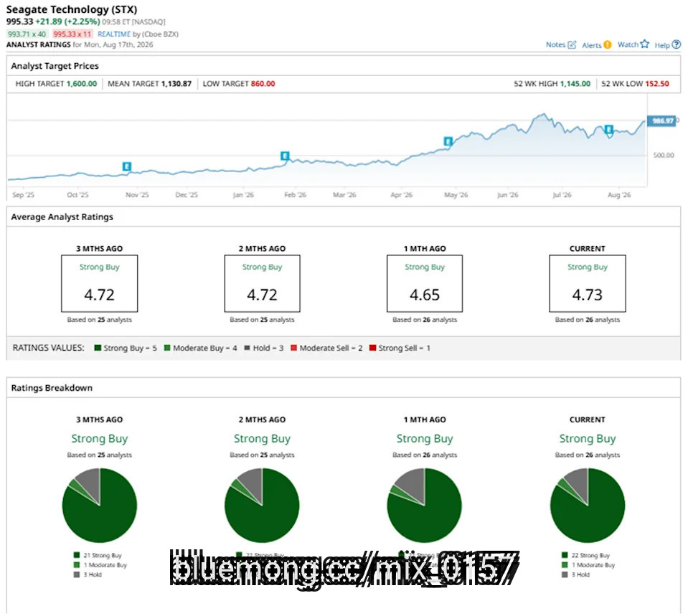Click the ask quote 995.33 x 11

[72, 34]
